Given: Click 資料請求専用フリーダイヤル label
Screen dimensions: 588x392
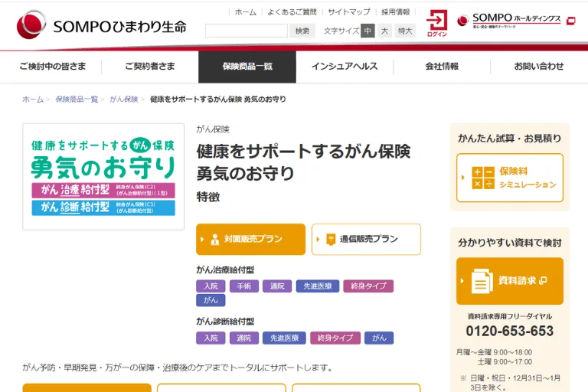Looking at the screenshot, I should 510,316.
